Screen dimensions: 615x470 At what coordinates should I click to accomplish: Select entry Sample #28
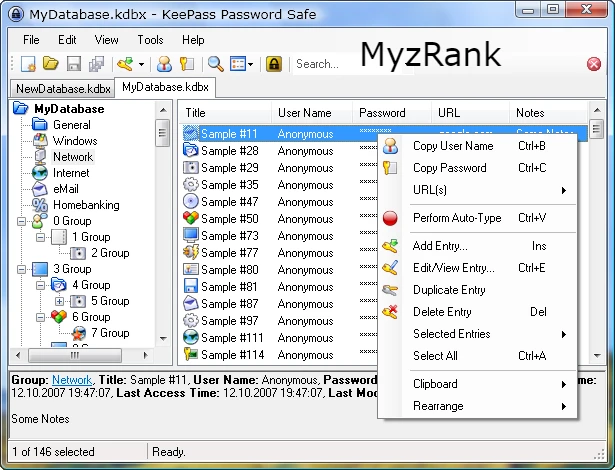point(229,151)
